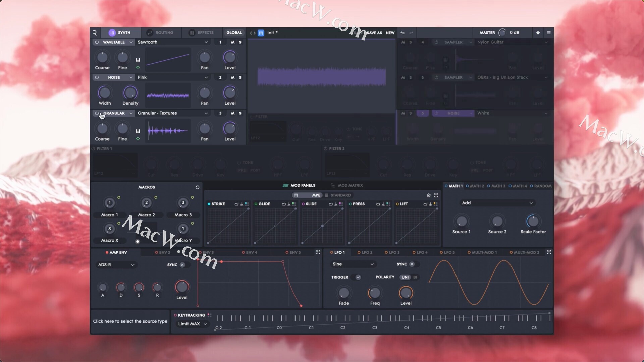Expand the envelope section fullscreen icon

(318, 252)
